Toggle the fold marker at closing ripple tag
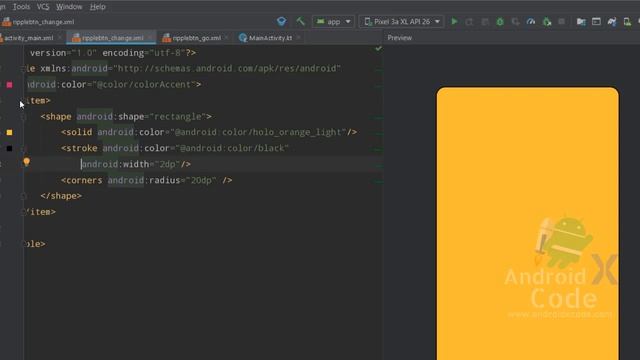 23,244
